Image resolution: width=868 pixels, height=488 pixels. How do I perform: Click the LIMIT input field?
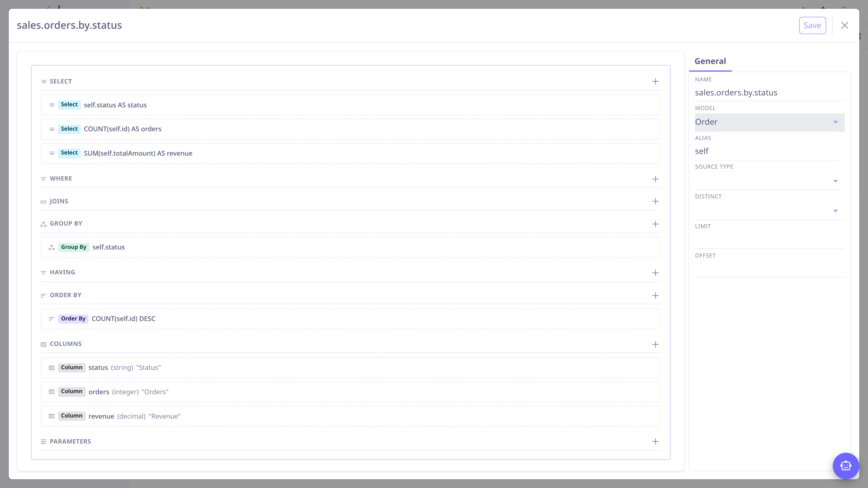[x=769, y=240]
